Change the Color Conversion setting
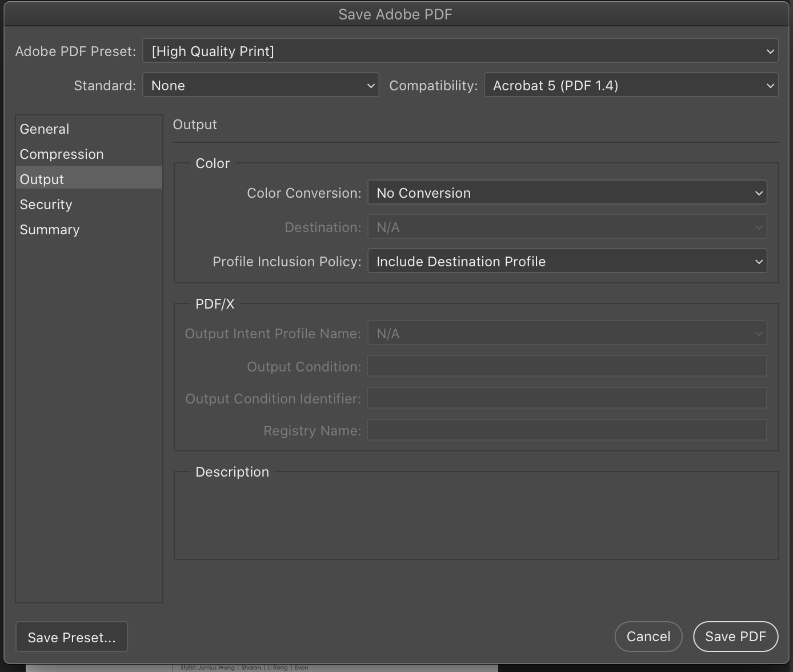The width and height of the screenshot is (793, 672). point(567,193)
